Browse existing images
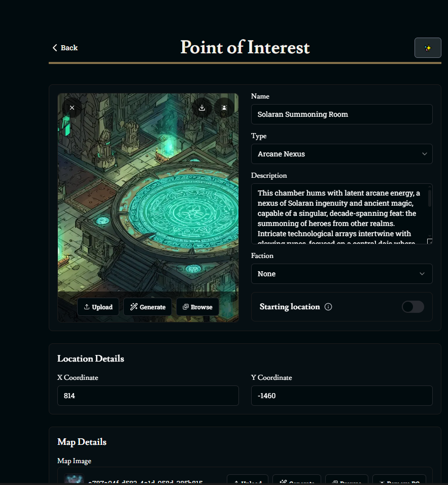The width and height of the screenshot is (448, 485). click(x=198, y=307)
